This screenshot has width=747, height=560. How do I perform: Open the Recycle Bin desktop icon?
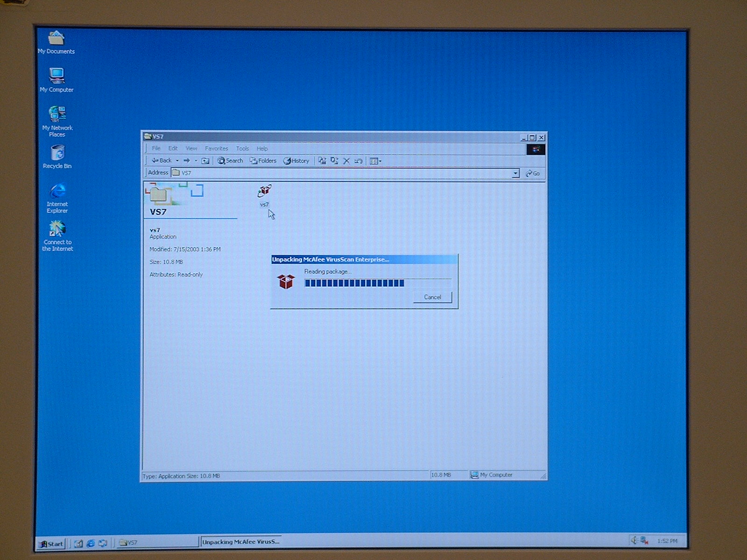57,153
